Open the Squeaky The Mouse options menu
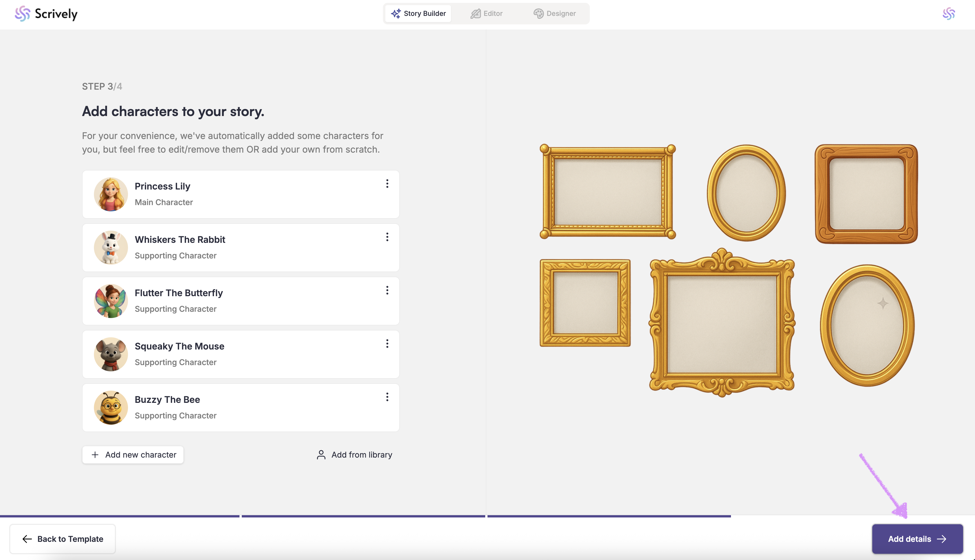 [387, 344]
